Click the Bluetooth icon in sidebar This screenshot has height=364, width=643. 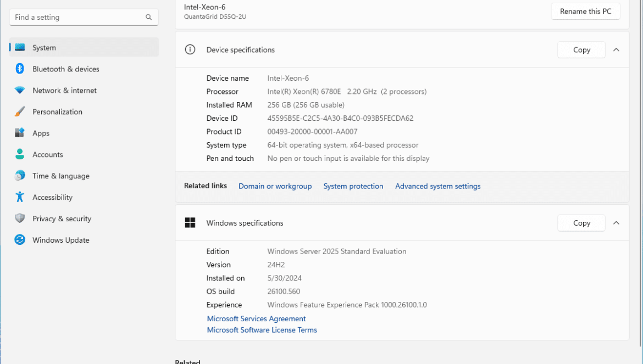pyautogui.click(x=20, y=69)
